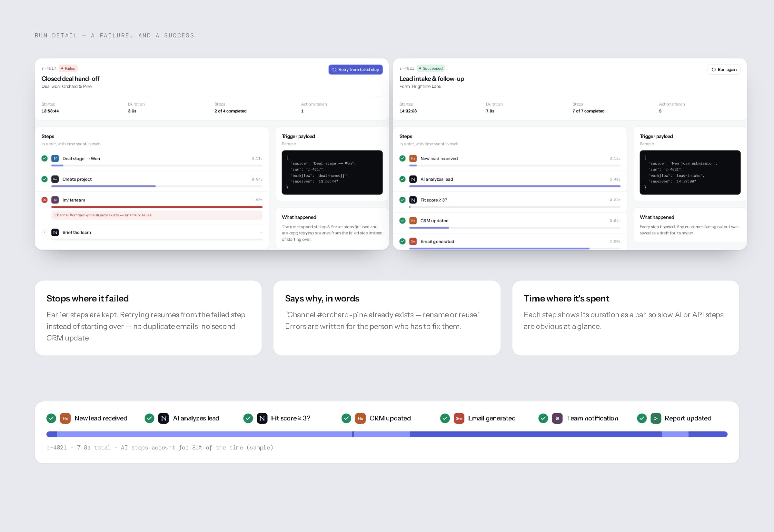Screen dimensions: 774x532
Task: Click start time 14:32:08 in succeeded run stats
Action: coord(408,111)
